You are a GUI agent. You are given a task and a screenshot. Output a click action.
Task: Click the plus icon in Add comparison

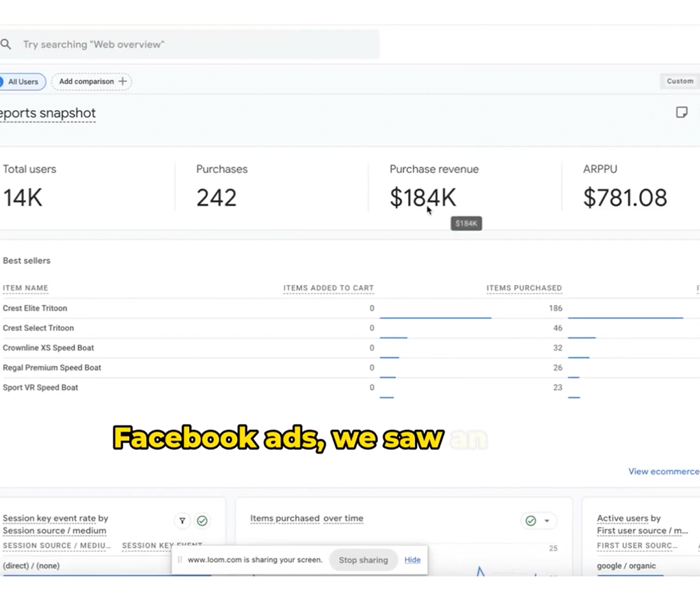click(x=123, y=81)
